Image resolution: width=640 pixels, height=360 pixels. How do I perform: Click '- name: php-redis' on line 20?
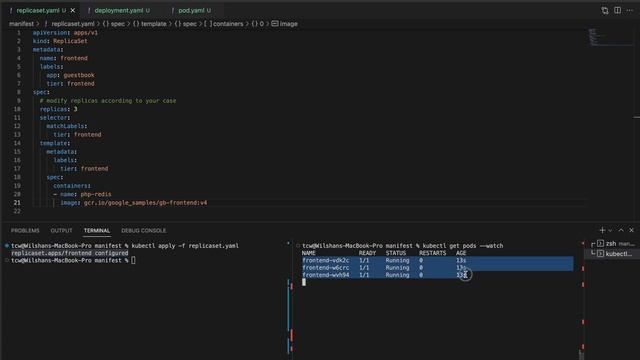tap(82, 194)
